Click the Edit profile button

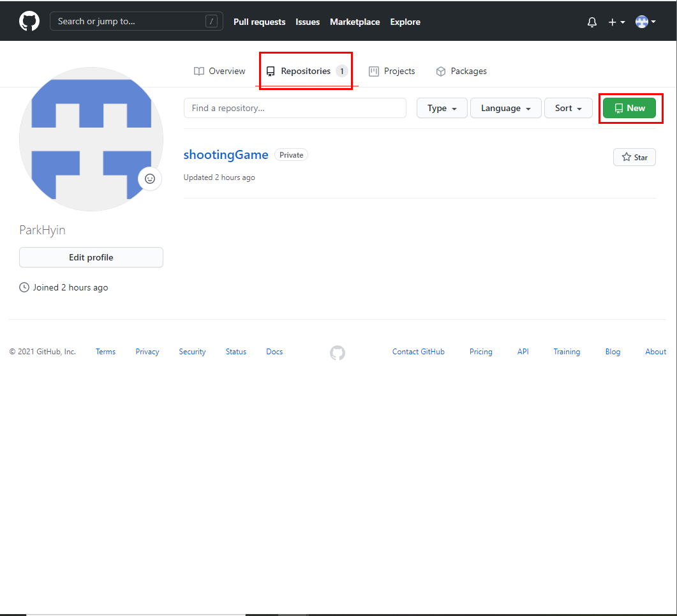(91, 257)
